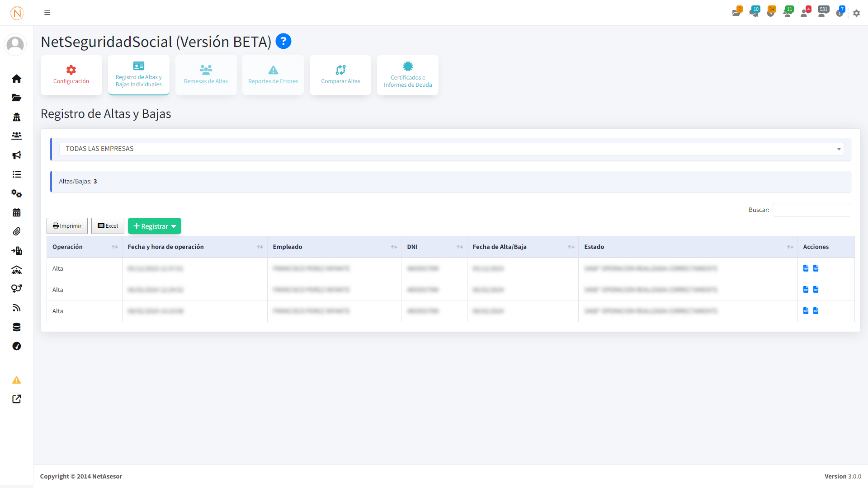Open the calendar icon in sidebar

tap(17, 212)
